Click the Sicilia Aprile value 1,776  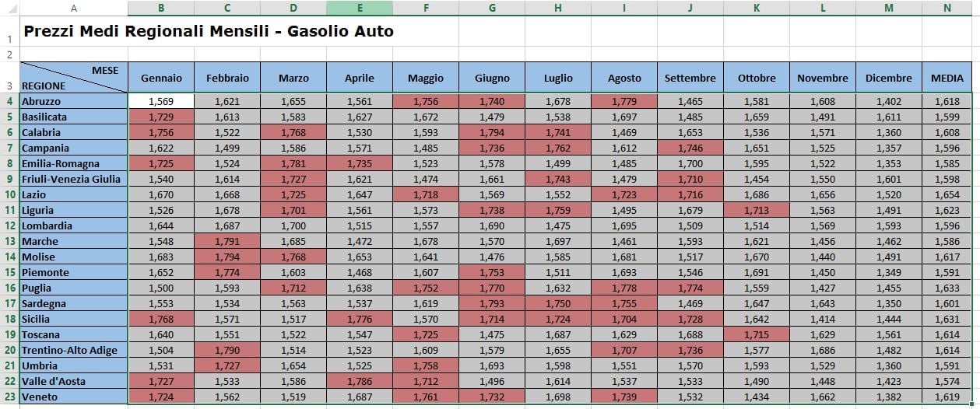360,319
